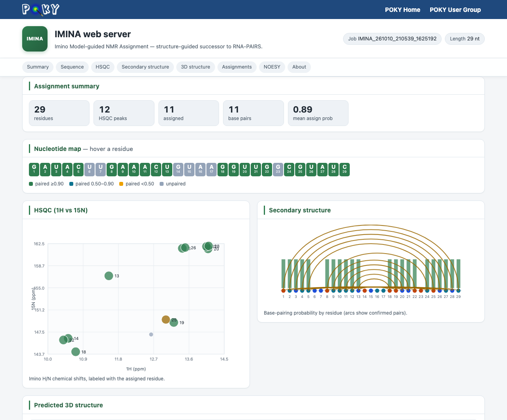Open the NOESY tab
The width and height of the screenshot is (507, 420).
click(272, 67)
